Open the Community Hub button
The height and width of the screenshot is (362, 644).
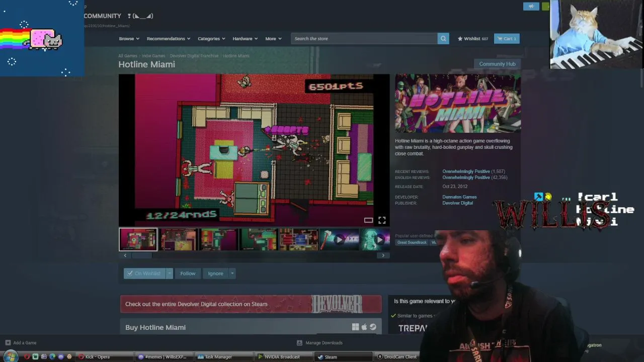coord(497,64)
